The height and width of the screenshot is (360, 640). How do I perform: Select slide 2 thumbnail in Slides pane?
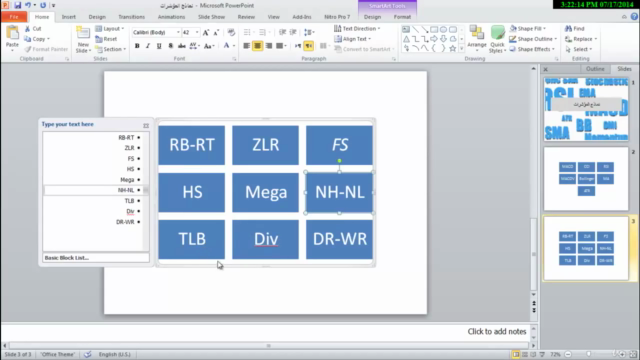point(586,179)
